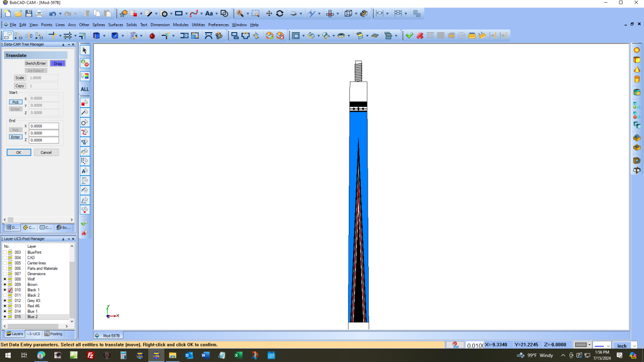Click the Pan view cross-arrows icon
This screenshot has width=644, height=362.
269,13
